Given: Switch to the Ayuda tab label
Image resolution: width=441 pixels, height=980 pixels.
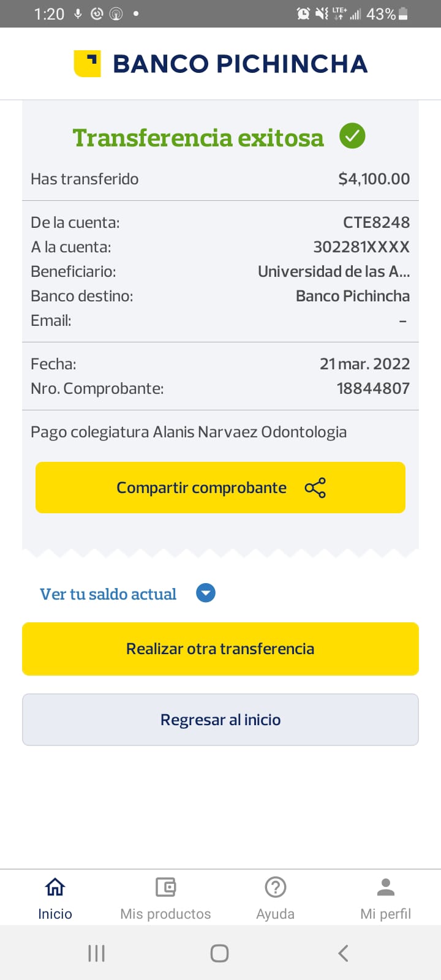Looking at the screenshot, I should pos(276,914).
